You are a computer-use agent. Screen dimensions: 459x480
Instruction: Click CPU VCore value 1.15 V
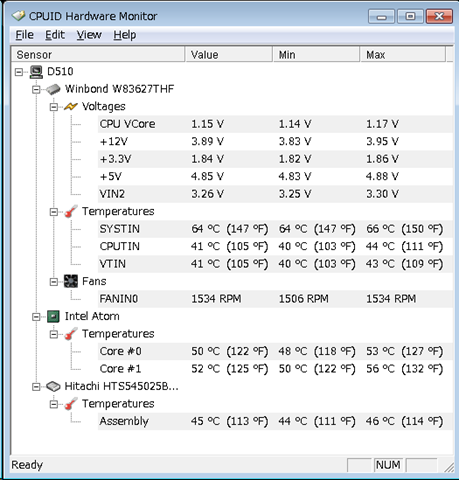pos(207,124)
